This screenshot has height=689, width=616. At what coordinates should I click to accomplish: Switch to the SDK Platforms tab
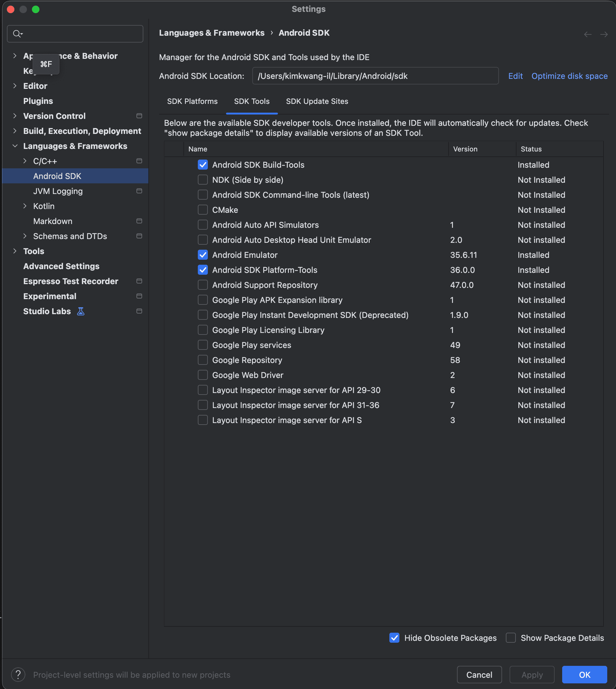(x=192, y=101)
